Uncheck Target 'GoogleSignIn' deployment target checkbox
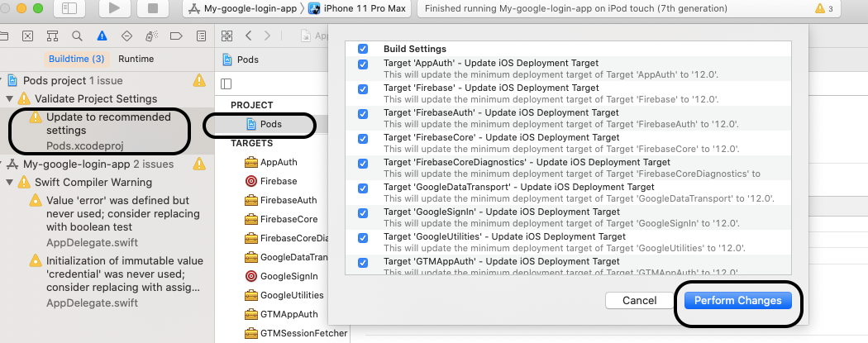Screen dimensions: 868x343 (x=363, y=213)
